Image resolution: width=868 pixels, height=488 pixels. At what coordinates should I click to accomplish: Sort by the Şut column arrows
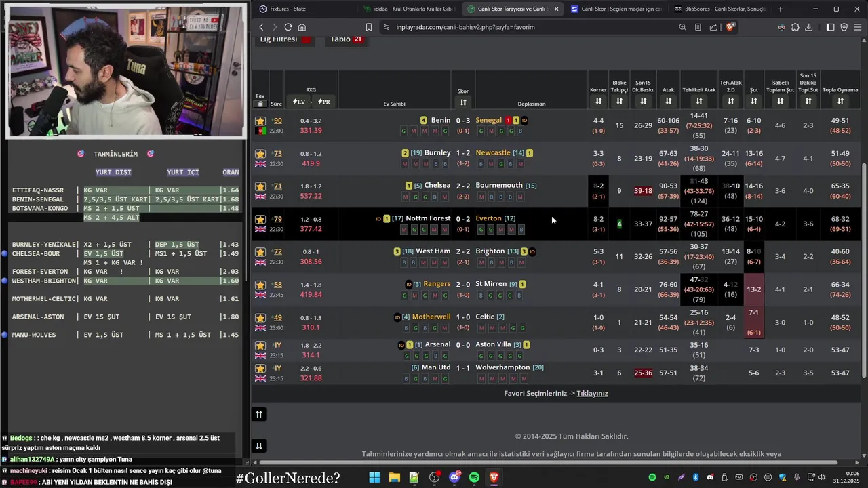tap(753, 101)
